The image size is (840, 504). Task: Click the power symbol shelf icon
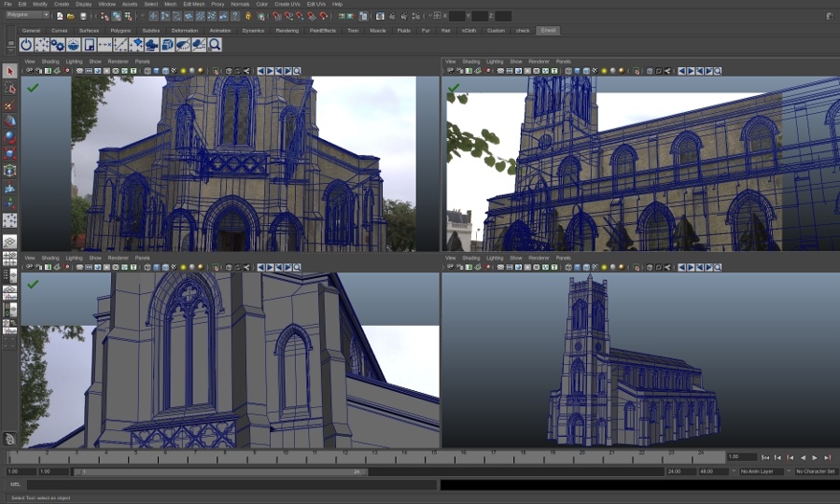[26, 45]
